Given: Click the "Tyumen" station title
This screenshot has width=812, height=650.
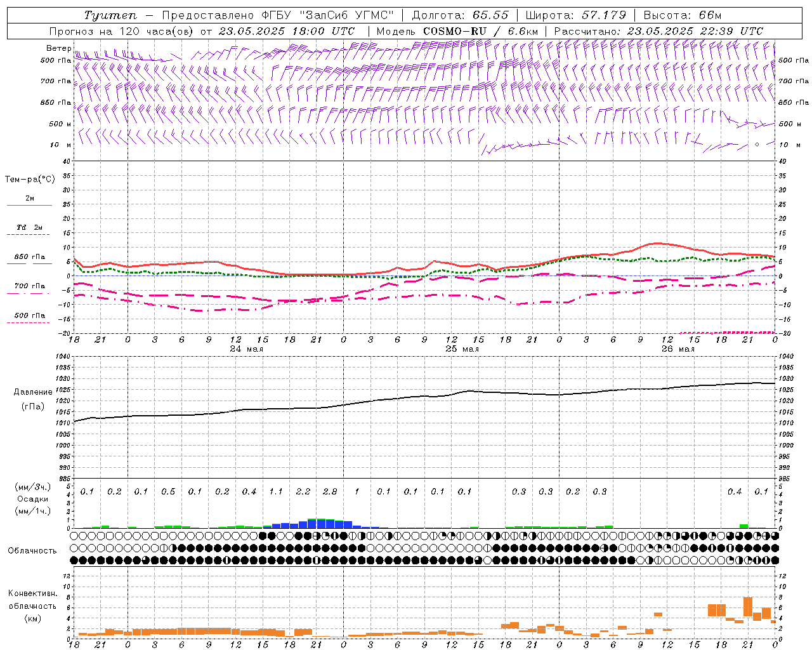Looking at the screenshot, I should point(109,15).
